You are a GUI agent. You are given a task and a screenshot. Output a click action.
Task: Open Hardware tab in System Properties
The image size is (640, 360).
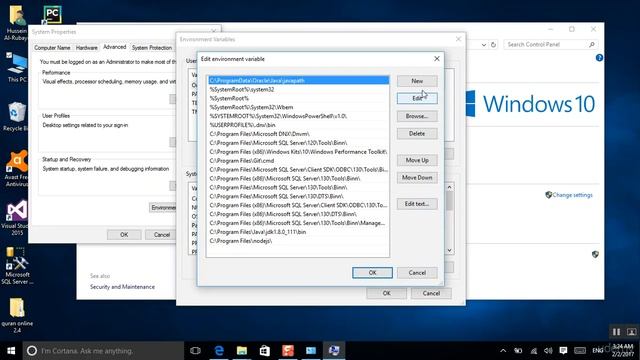click(x=87, y=48)
